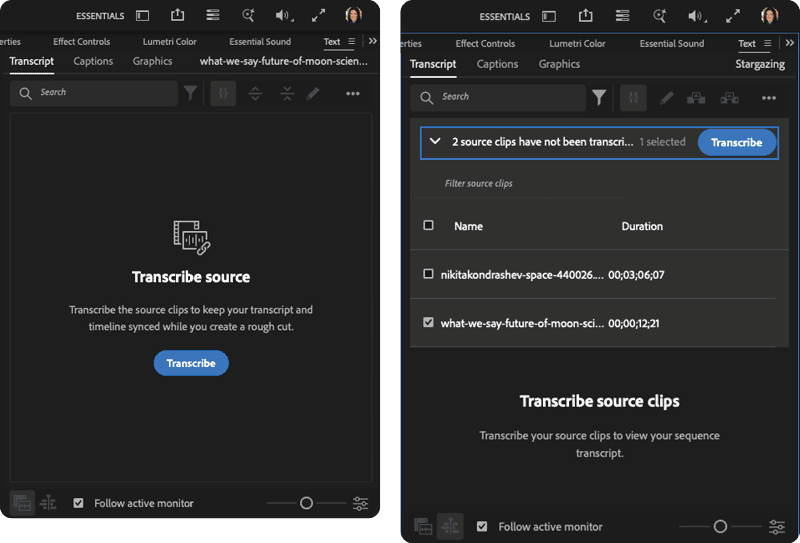Click the filter funnel icon in right panel
Screen dimensions: 800x543
[599, 97]
